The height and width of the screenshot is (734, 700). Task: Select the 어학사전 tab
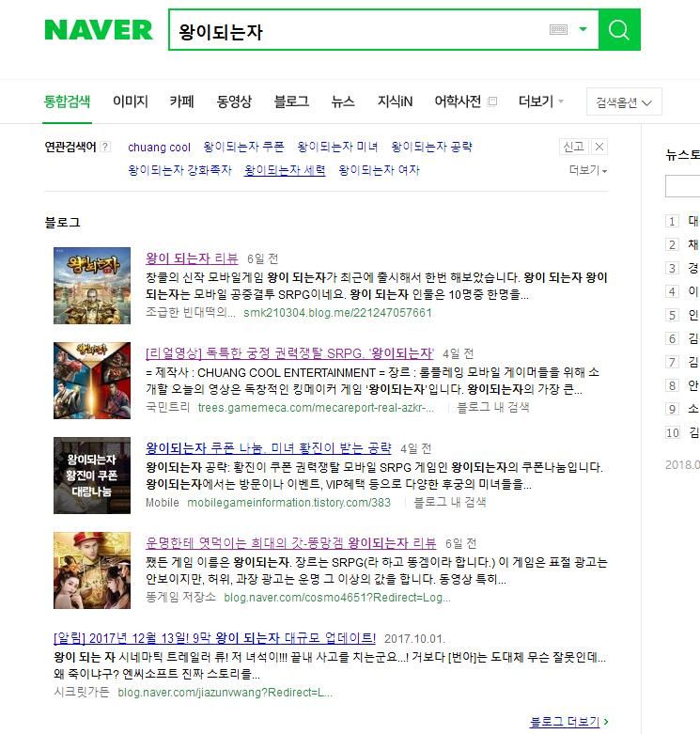pyautogui.click(x=458, y=102)
